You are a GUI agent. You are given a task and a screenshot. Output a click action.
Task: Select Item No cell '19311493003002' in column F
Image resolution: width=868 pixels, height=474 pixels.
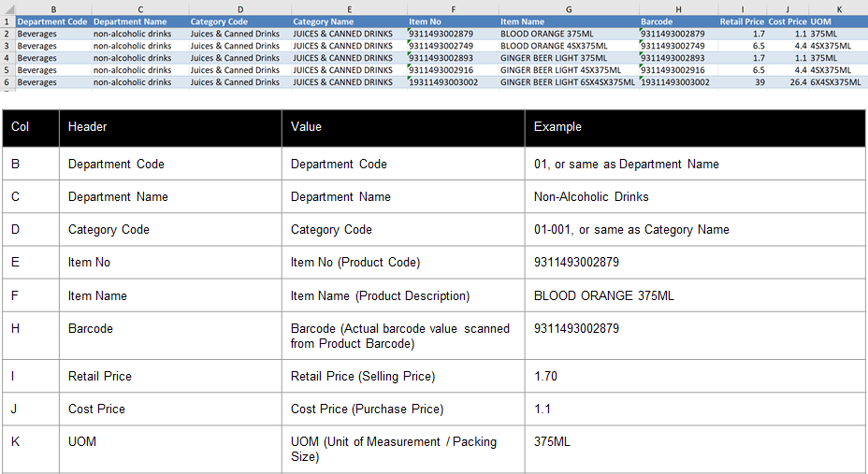pyautogui.click(x=453, y=82)
